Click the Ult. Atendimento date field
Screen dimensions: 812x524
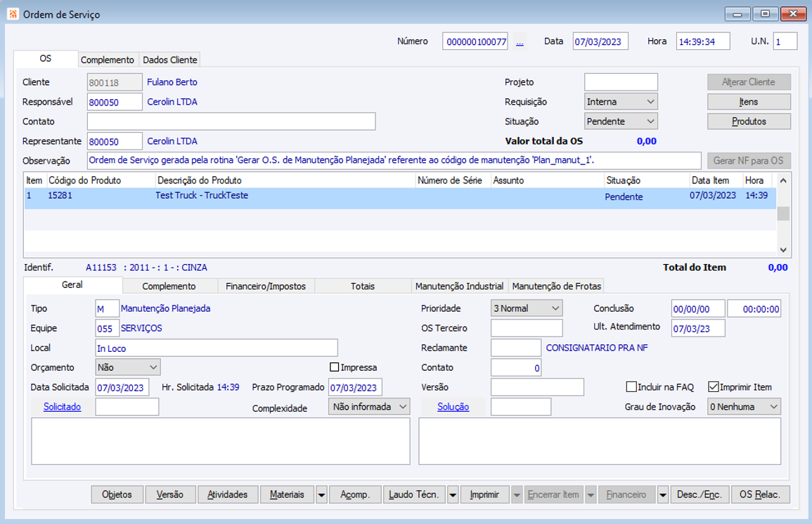click(x=698, y=329)
